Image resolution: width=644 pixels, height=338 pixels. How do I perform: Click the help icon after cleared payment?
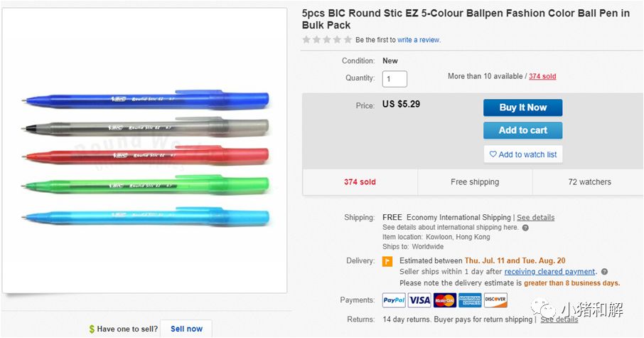click(x=604, y=272)
